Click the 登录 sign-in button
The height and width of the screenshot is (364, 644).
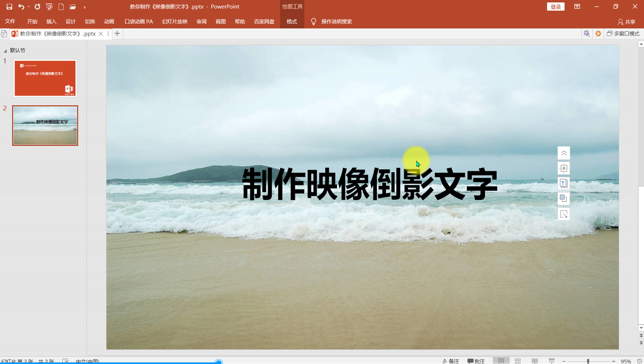(x=556, y=7)
